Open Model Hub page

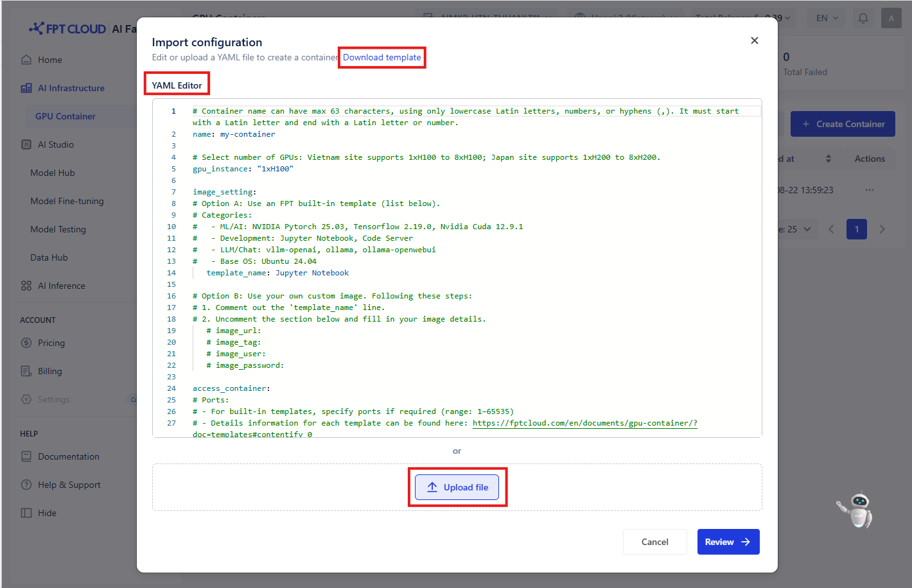(53, 173)
